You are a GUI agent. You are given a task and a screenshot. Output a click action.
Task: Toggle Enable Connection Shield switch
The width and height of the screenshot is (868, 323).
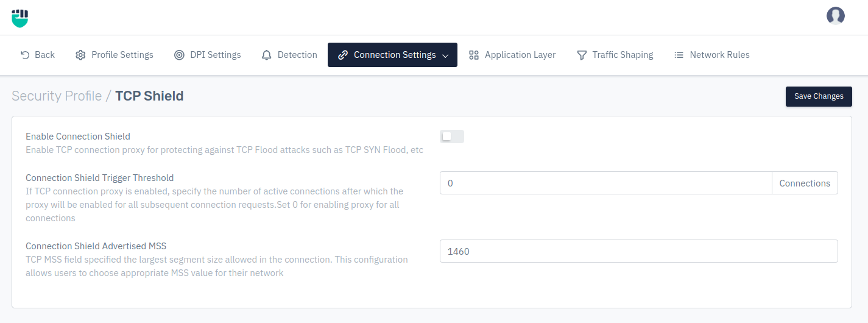click(452, 137)
